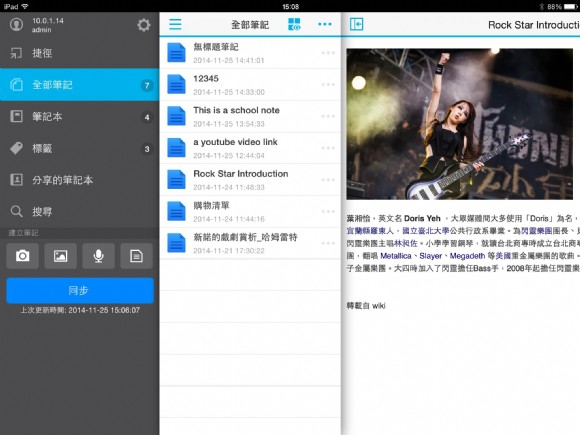Tap the 10.0.1.14 server address

[48, 21]
